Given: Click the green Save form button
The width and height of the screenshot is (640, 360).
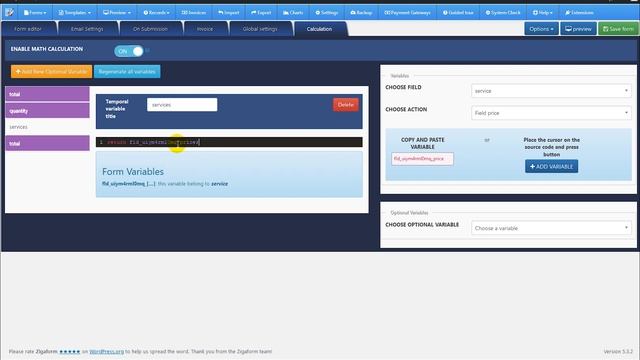Looking at the screenshot, I should coord(618,29).
